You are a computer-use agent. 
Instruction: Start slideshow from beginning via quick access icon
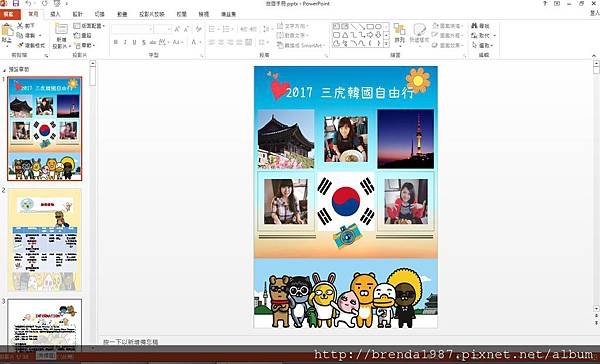pyautogui.click(x=57, y=3)
